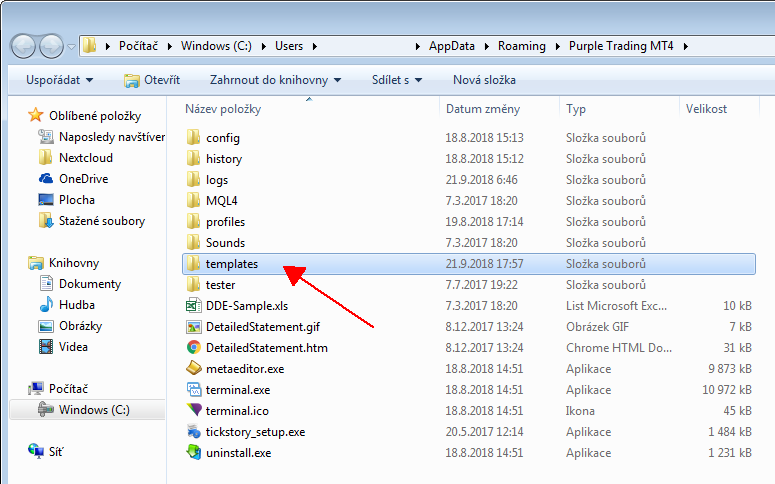Sort by Datum změny column header

pos(483,109)
